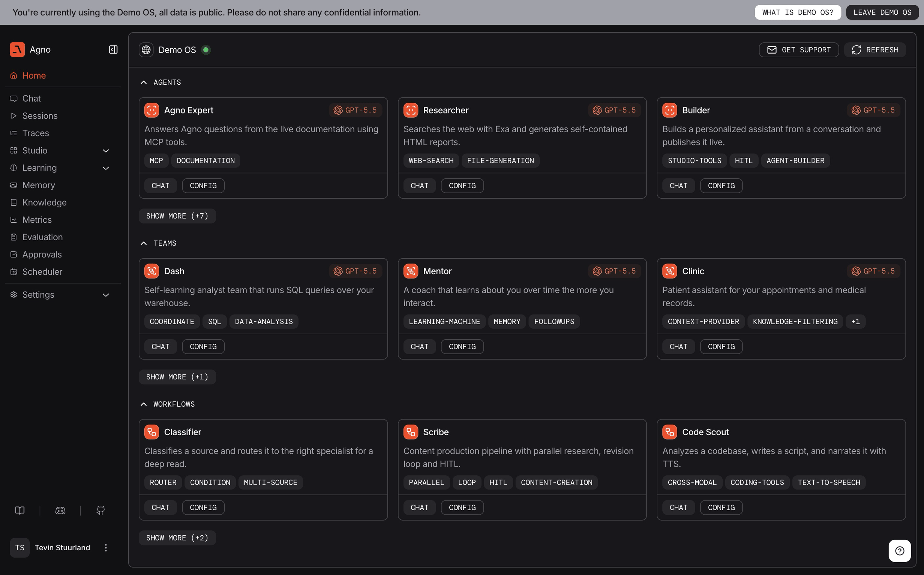The image size is (924, 575).
Task: Click the Builder agent icon
Action: point(669,110)
